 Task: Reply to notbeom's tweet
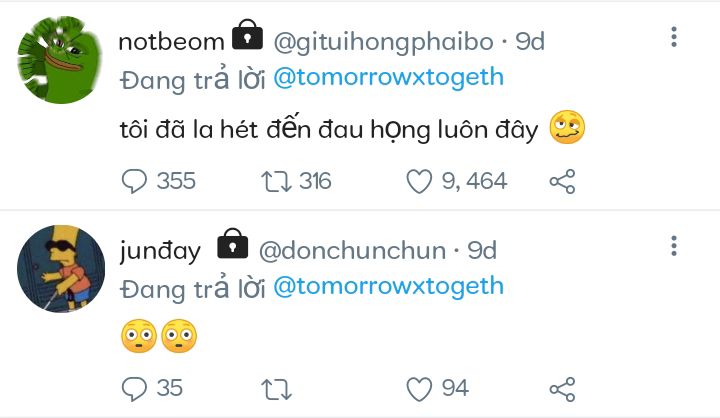pyautogui.click(x=135, y=181)
